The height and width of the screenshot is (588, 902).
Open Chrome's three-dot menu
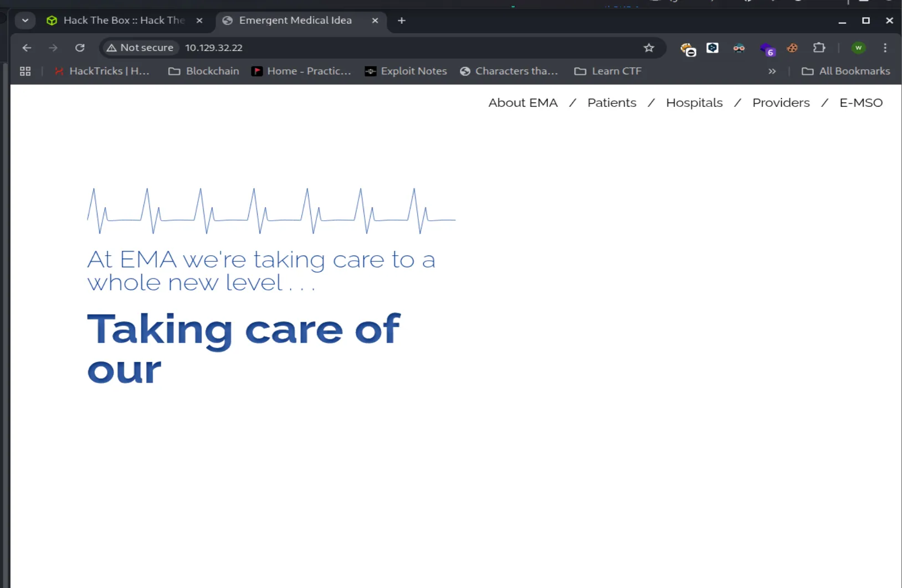click(x=885, y=48)
